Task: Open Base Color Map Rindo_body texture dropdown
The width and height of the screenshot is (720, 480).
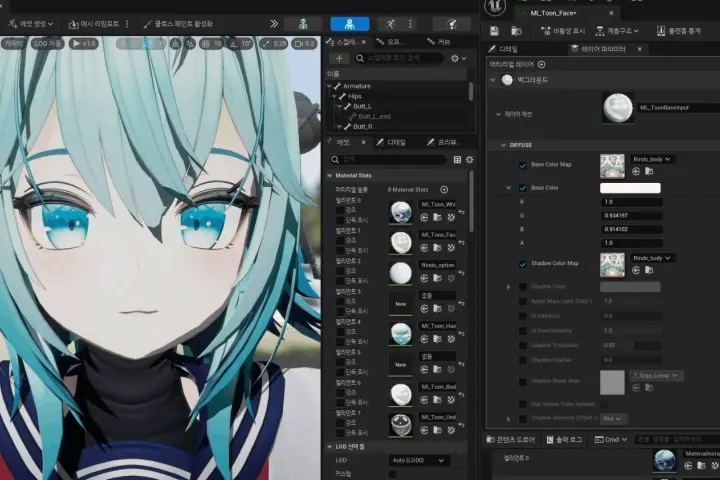Action: tap(652, 159)
